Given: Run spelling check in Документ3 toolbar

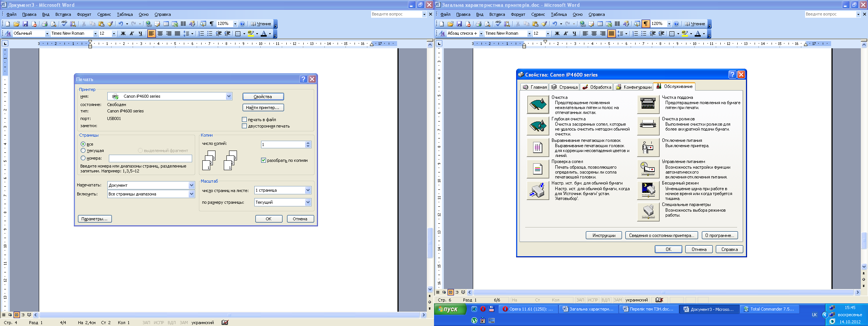Looking at the screenshot, I should click(x=64, y=24).
